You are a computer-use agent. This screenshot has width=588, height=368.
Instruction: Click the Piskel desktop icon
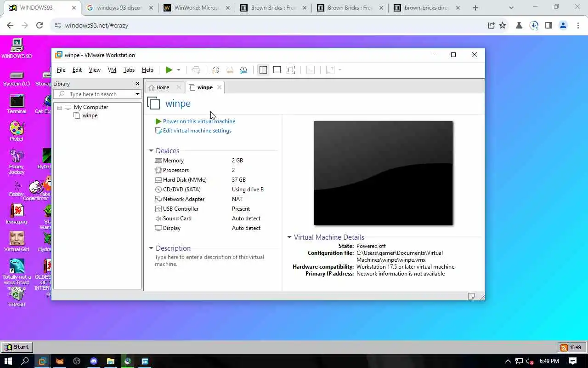(17, 132)
